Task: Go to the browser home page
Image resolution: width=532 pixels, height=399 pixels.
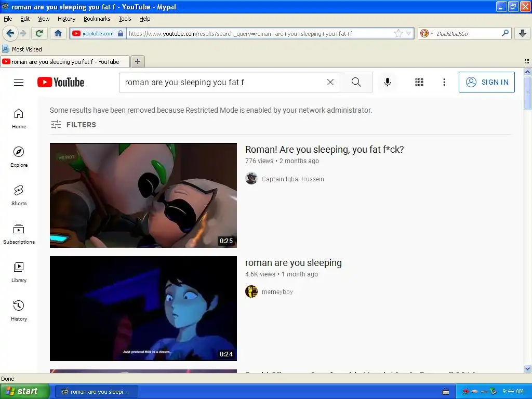Action: click(58, 33)
